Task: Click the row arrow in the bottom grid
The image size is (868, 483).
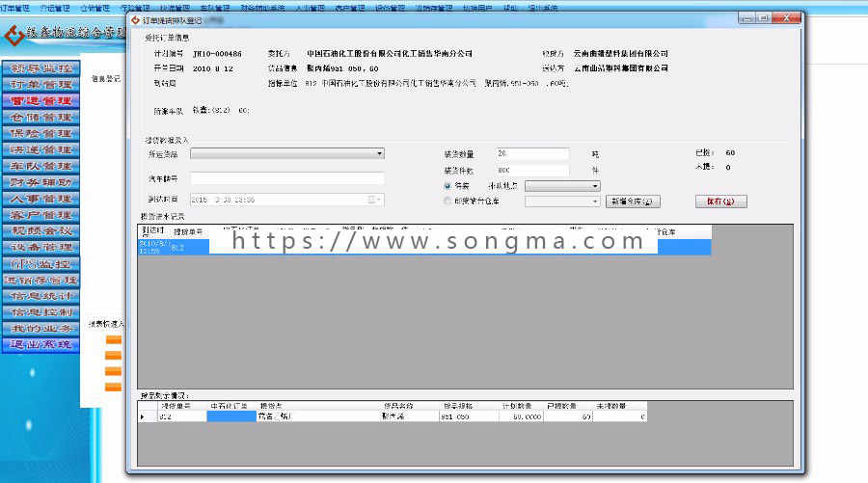Action: coord(143,416)
